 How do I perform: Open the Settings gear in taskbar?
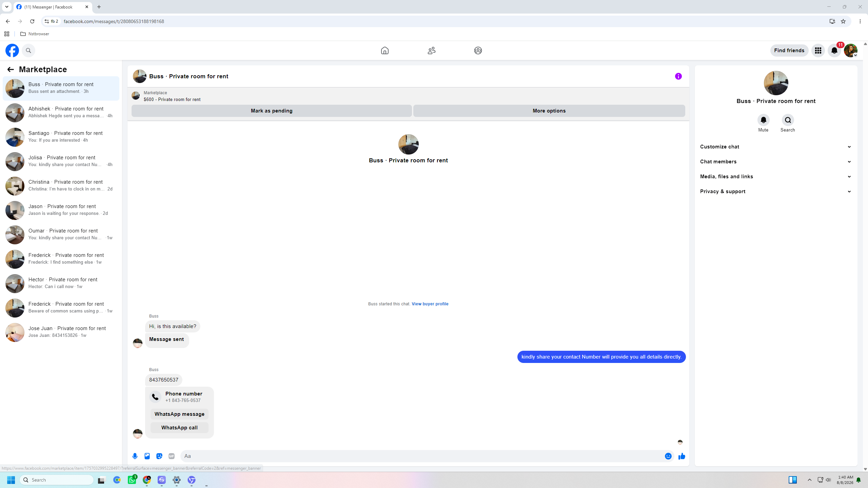[177, 480]
